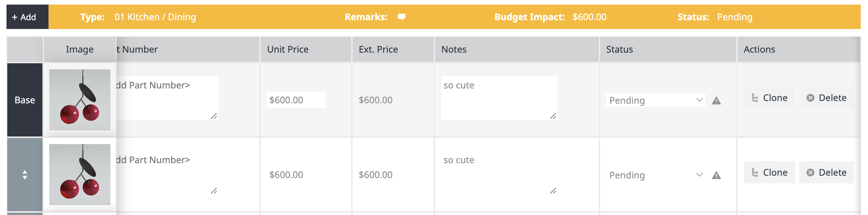Click the Status column header
This screenshot has height=215, width=868.
coord(619,50)
